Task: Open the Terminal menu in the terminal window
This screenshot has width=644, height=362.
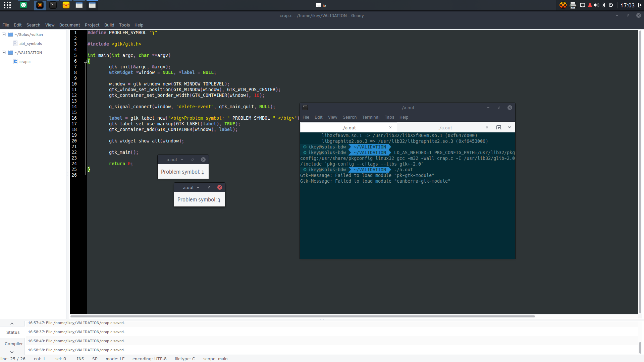Action: 371,117
